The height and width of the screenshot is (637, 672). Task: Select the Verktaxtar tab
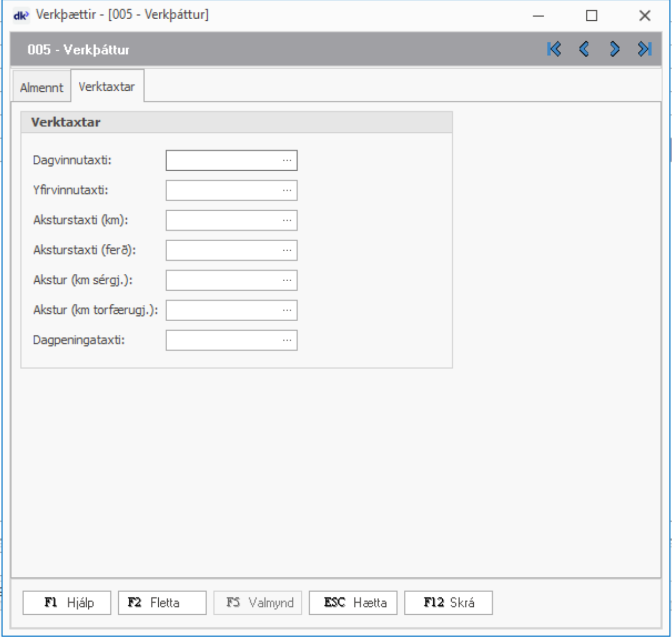[106, 87]
